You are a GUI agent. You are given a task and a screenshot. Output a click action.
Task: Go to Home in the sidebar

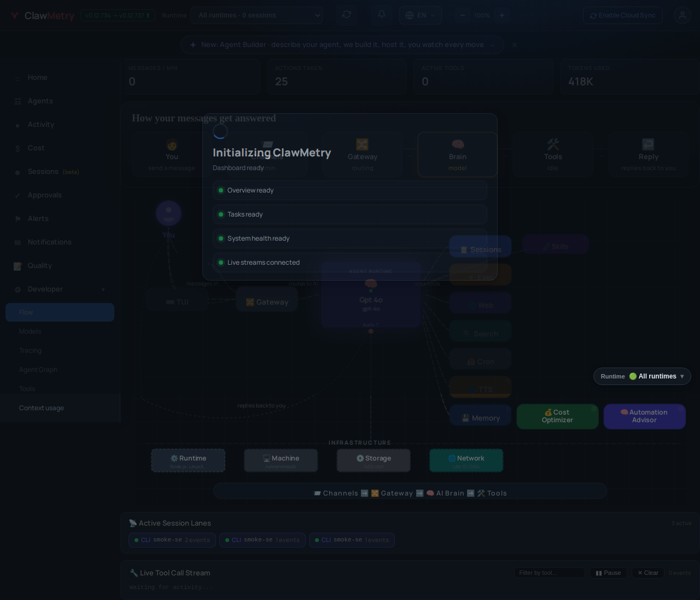[x=60, y=77]
